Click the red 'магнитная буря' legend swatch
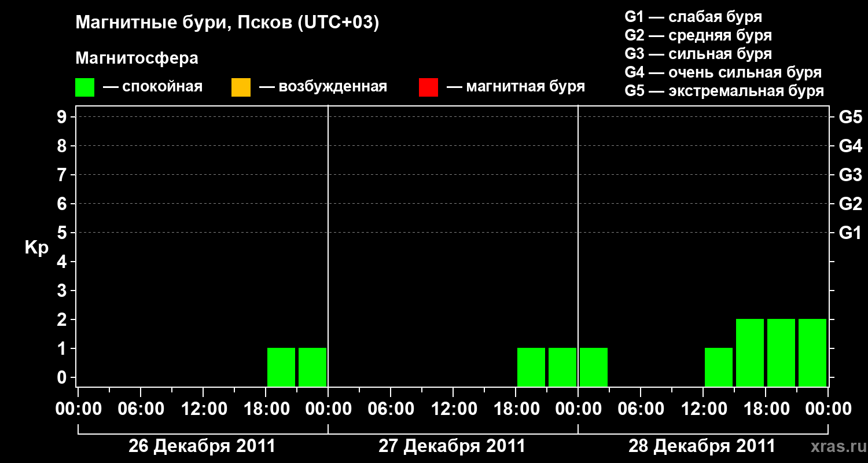This screenshot has width=868, height=463. pos(428,87)
